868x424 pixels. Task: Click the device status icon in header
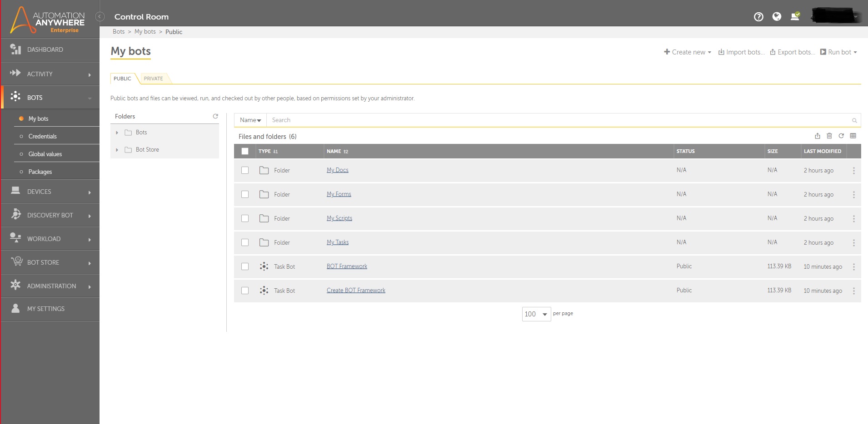795,17
